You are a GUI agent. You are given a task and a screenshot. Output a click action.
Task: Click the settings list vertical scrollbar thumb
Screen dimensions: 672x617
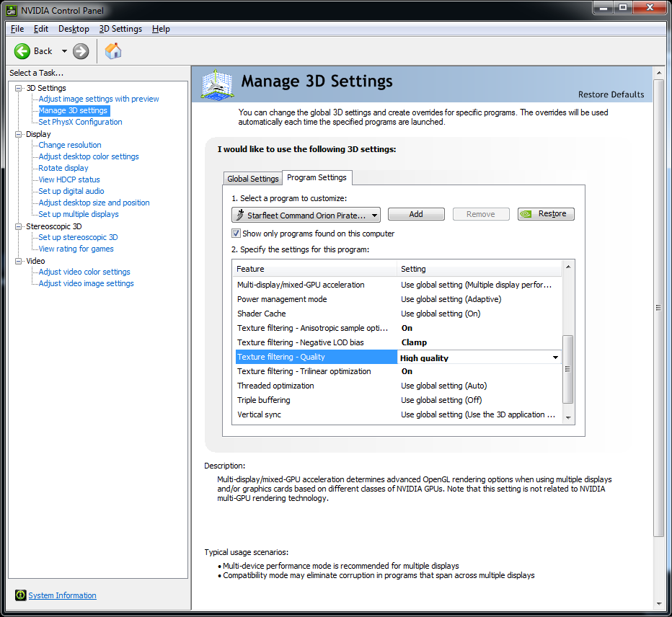[567, 368]
